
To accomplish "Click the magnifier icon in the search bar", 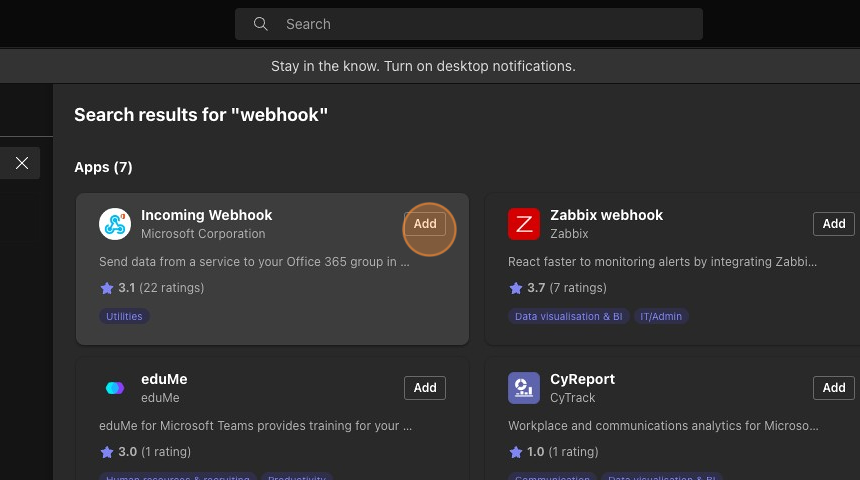I will click(261, 24).
